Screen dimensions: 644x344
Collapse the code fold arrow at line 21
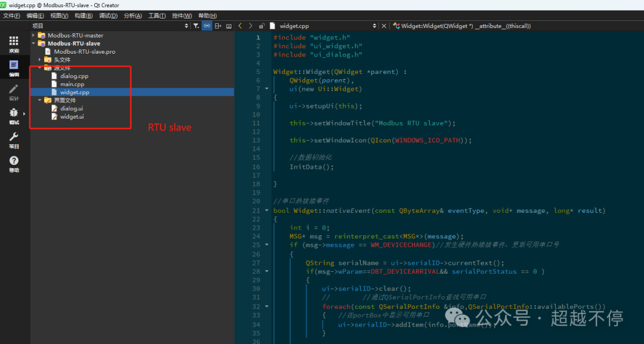click(267, 210)
